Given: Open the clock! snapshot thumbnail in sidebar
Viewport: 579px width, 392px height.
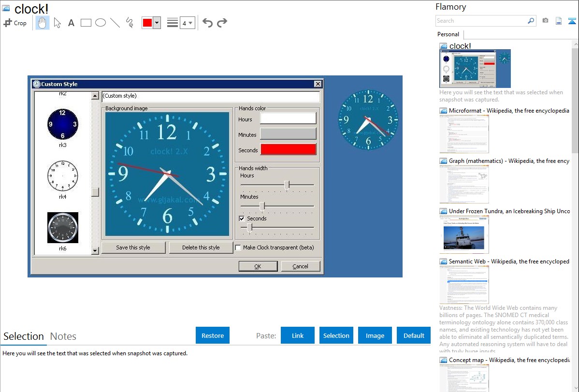Looking at the screenshot, I should (475, 69).
